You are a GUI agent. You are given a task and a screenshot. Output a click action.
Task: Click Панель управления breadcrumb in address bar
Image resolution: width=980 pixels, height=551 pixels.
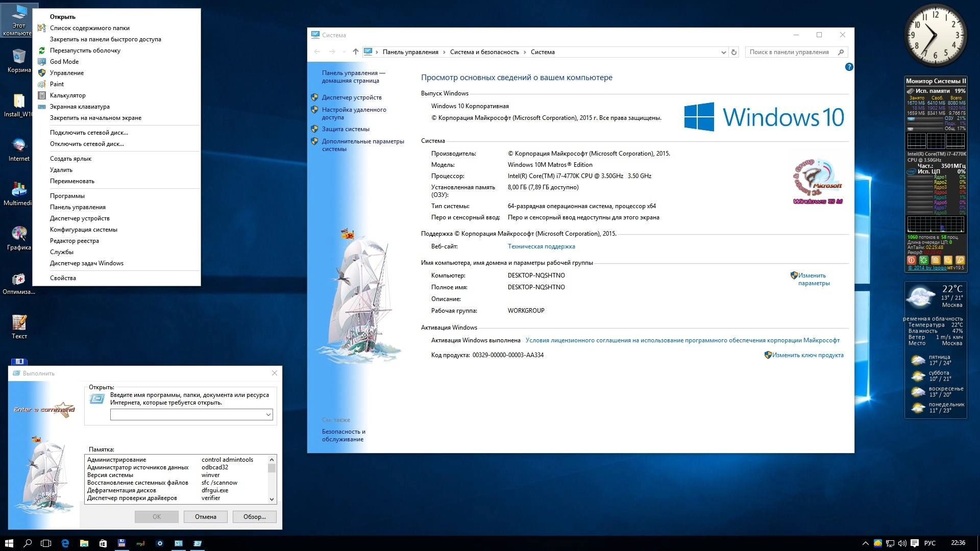click(410, 52)
